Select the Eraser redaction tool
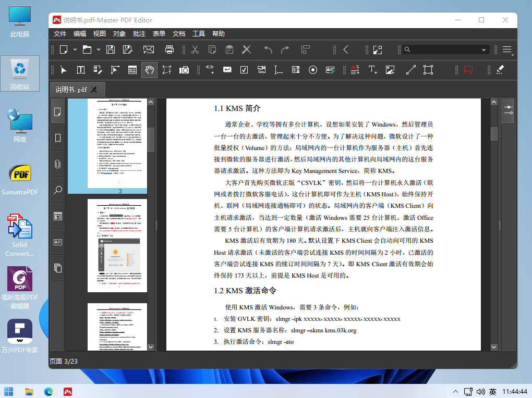Image resolution: width=532 pixels, height=398 pixels. pos(500,70)
